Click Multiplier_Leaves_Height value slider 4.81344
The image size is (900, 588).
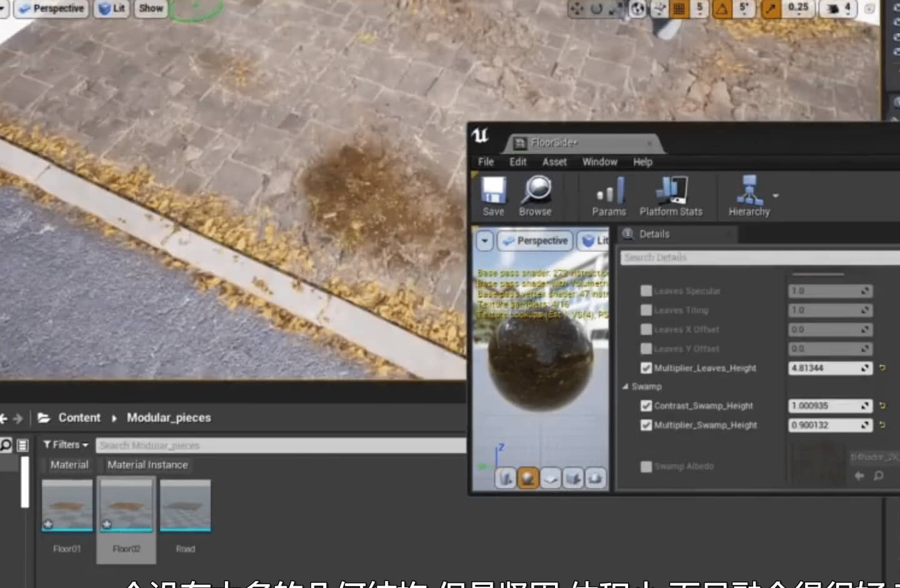coord(830,368)
